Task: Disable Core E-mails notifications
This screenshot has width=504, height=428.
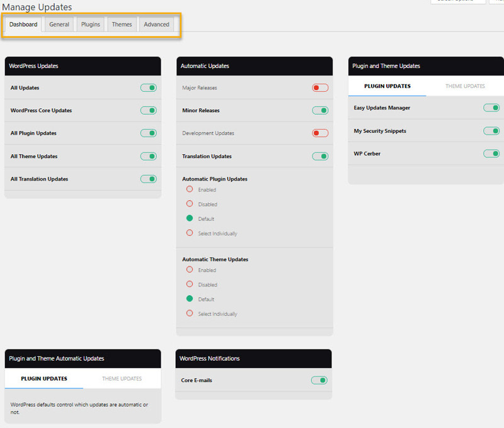Action: (x=319, y=380)
